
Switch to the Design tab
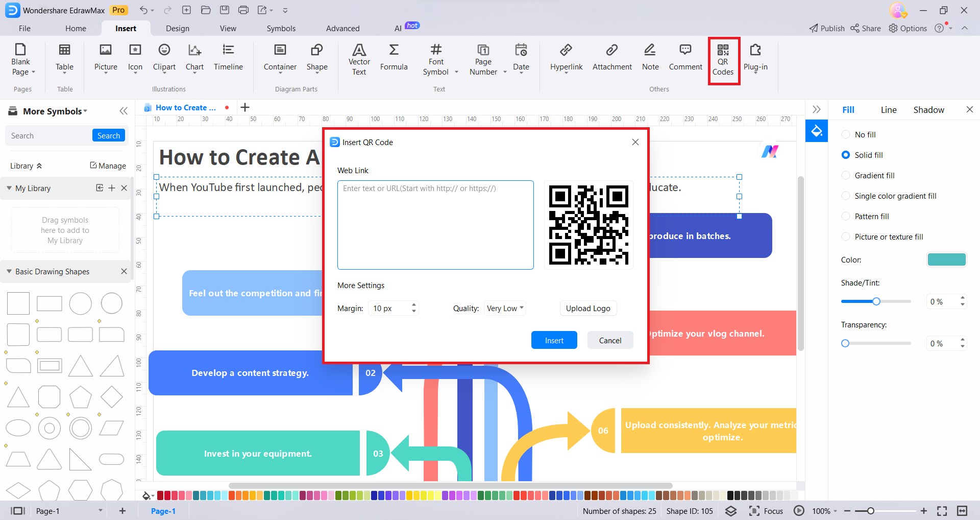(x=178, y=29)
